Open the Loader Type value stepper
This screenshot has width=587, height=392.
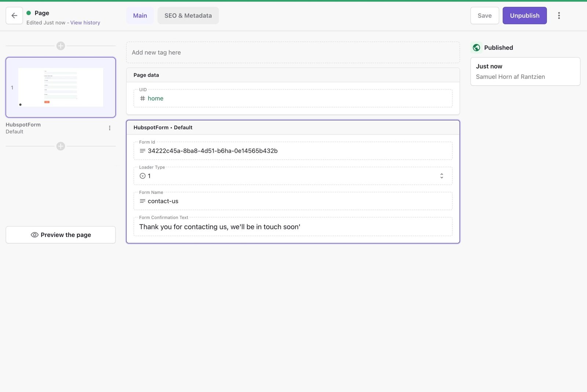[x=442, y=176]
